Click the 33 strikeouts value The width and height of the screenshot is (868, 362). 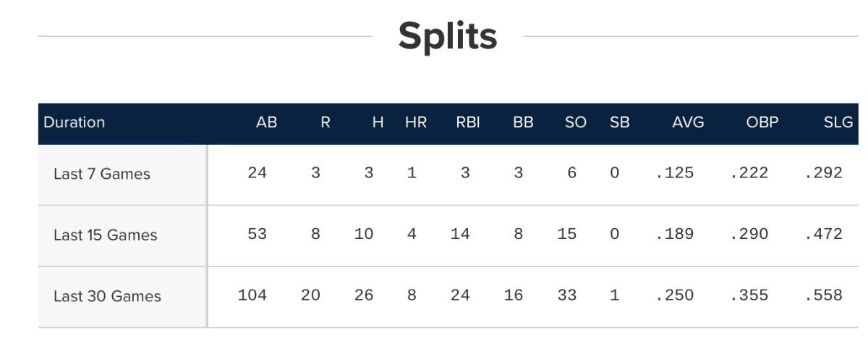(567, 295)
